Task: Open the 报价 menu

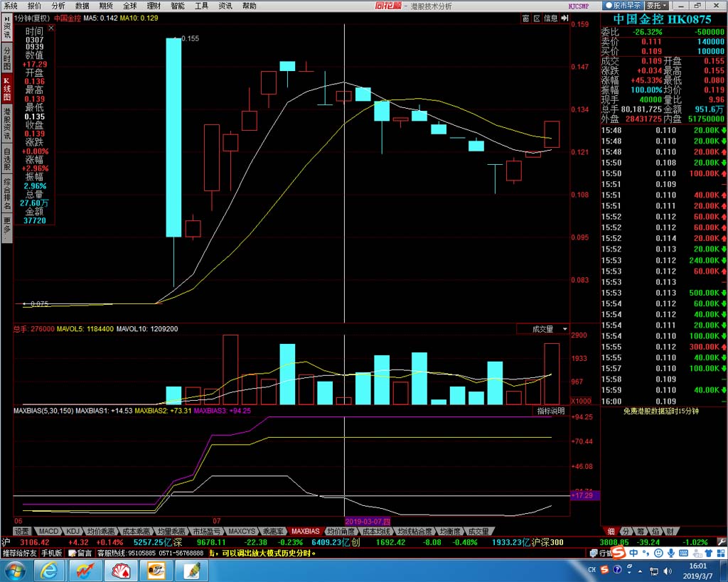Action: pyautogui.click(x=34, y=6)
